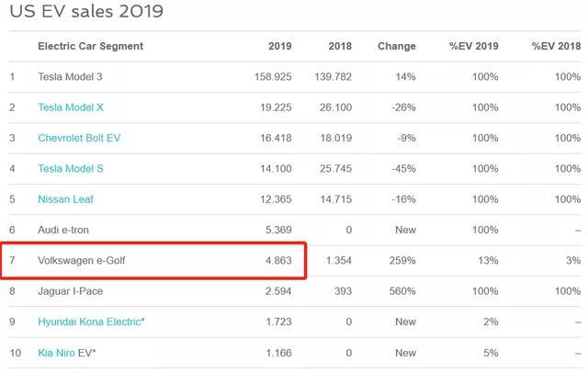588x373 pixels.
Task: Select the 'Jaguar I-Pace' row name
Action: 70,291
